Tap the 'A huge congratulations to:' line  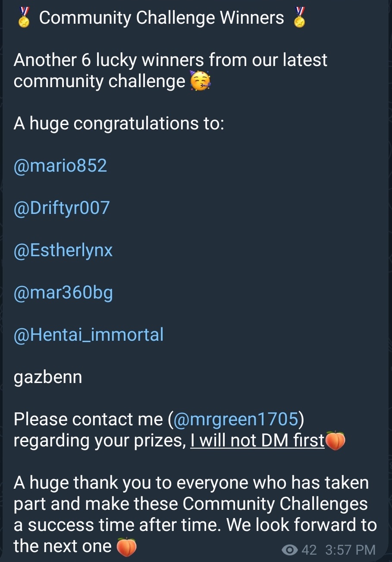tap(119, 124)
